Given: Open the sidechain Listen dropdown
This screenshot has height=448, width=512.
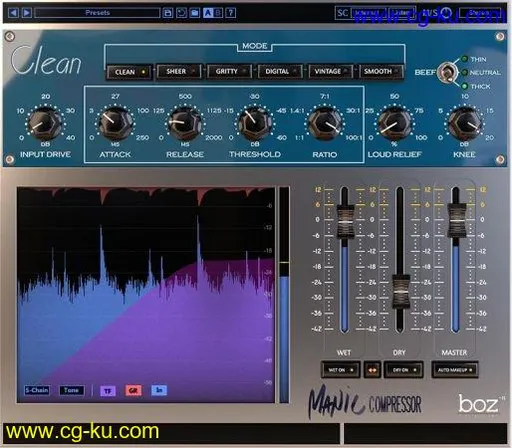Looking at the screenshot, I should [402, 13].
